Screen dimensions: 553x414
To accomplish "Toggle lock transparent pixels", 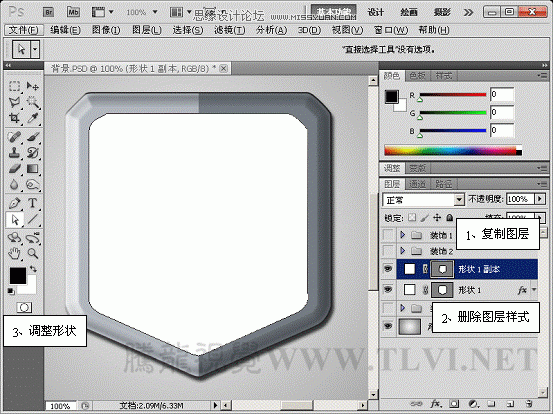I will pyautogui.click(x=412, y=218).
